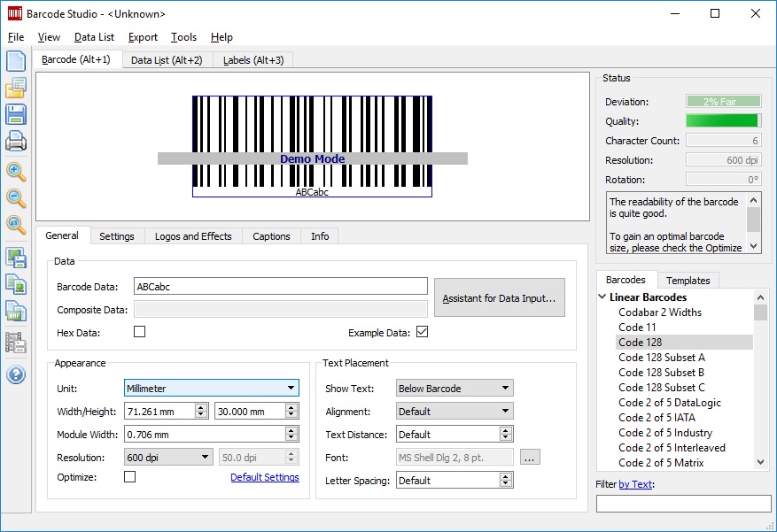The width and height of the screenshot is (777, 532).
Task: Click the Assistant for Data Input button
Action: (x=499, y=297)
